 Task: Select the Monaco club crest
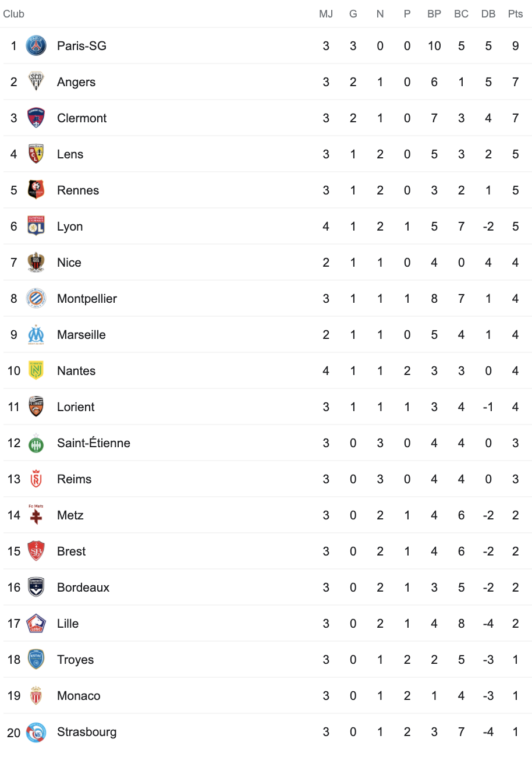click(x=36, y=695)
